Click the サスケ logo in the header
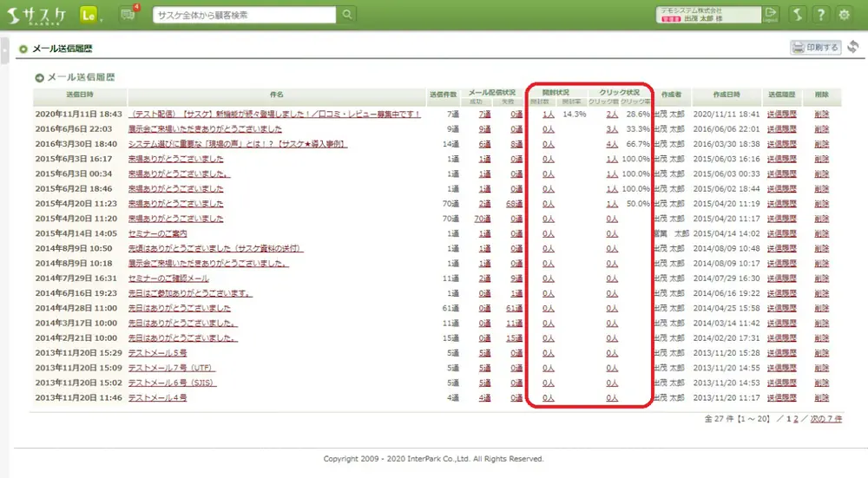Viewport: 868px width, 478px height. coord(36,15)
